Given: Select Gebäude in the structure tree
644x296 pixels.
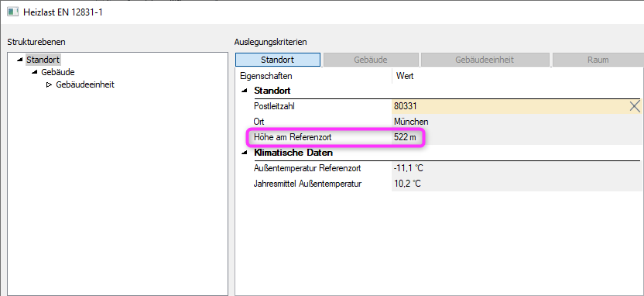Looking at the screenshot, I should [58, 72].
